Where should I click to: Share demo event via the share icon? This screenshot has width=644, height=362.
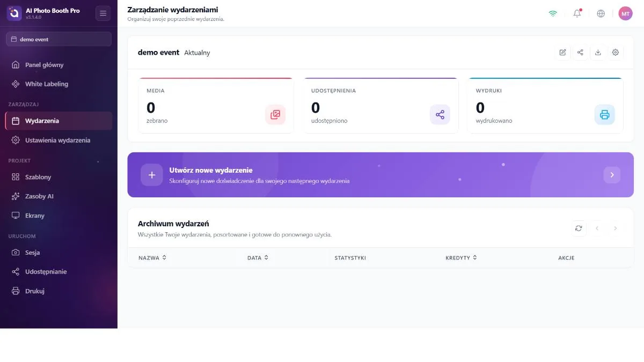coord(580,53)
